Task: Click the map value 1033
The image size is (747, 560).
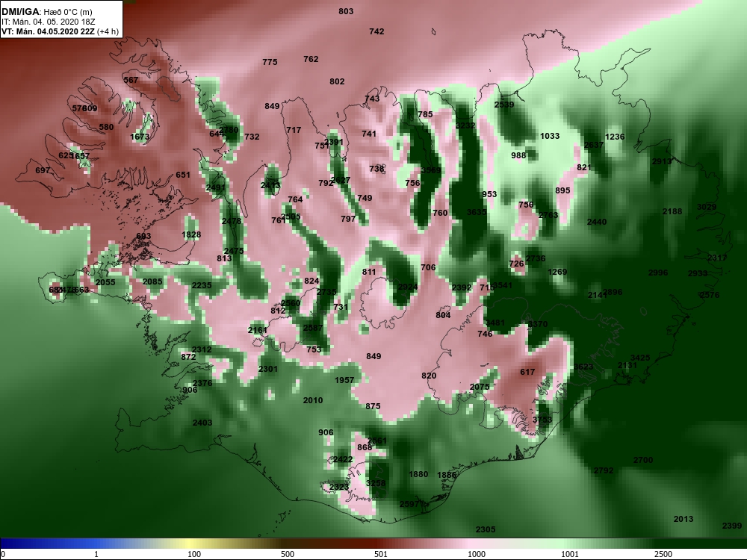Action: click(x=549, y=136)
